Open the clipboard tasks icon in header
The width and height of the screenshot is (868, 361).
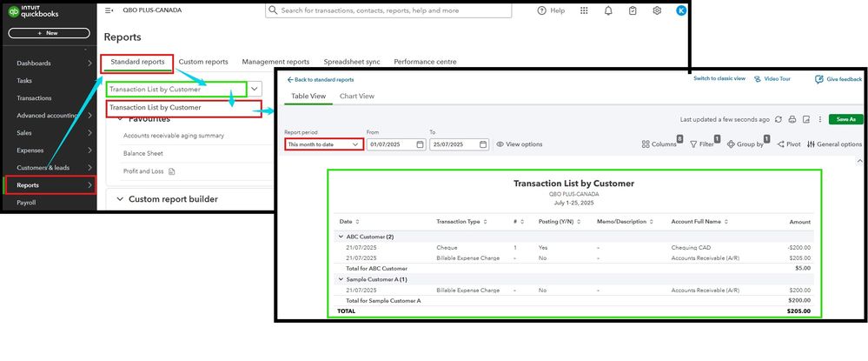coord(633,10)
